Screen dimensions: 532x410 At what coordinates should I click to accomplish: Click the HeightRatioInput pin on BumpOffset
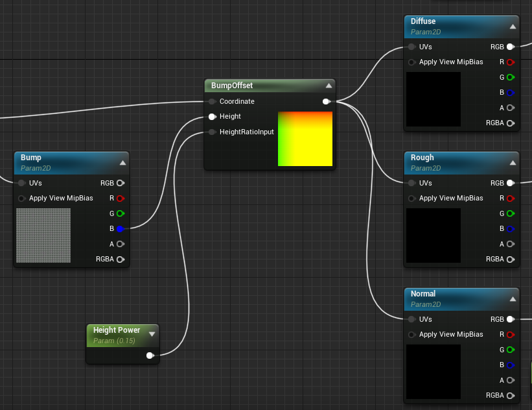[x=212, y=132]
